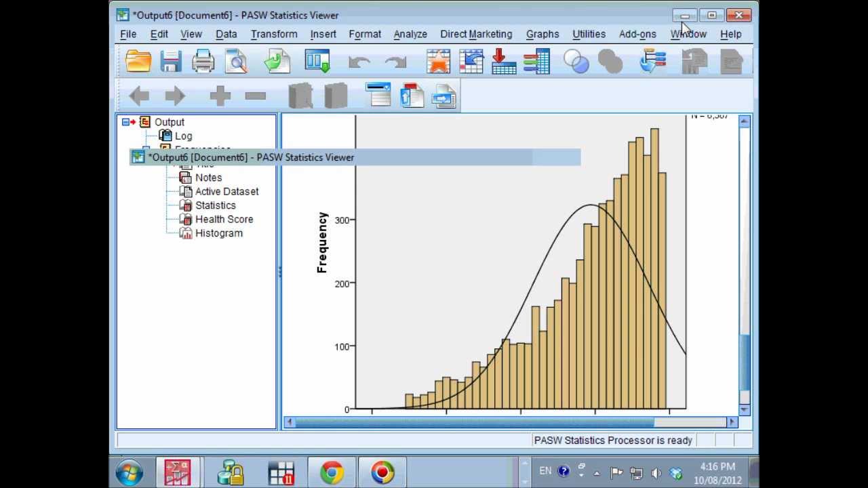
Task: Click the EN language indicator in taskbar
Action: coord(545,471)
